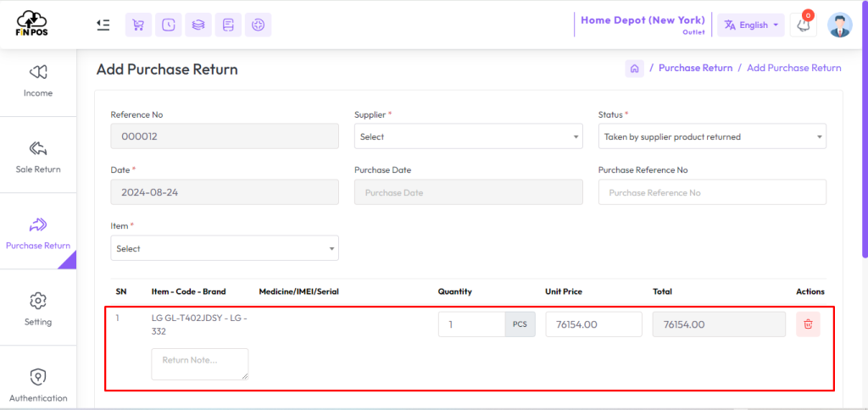This screenshot has height=410, width=868.
Task: Open the user profile avatar menu
Action: (x=840, y=25)
